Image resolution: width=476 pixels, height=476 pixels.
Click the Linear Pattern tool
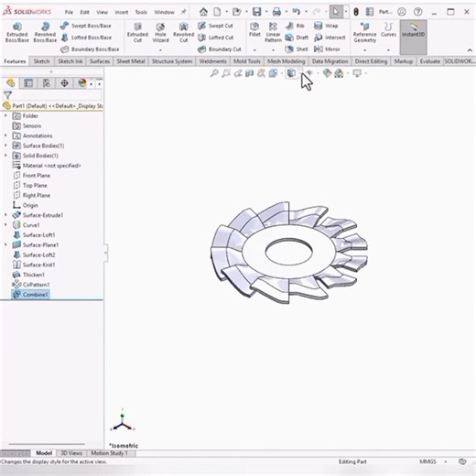(273, 32)
